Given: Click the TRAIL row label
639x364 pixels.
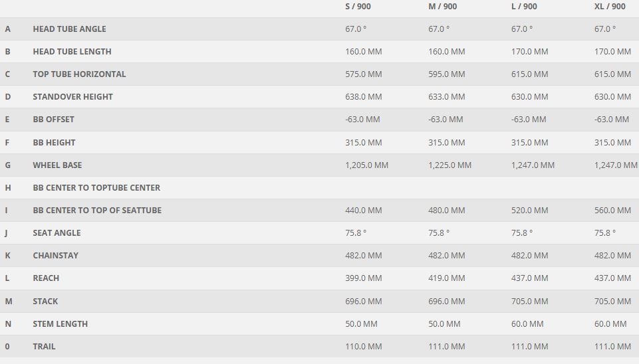Looking at the screenshot, I should (x=44, y=347).
